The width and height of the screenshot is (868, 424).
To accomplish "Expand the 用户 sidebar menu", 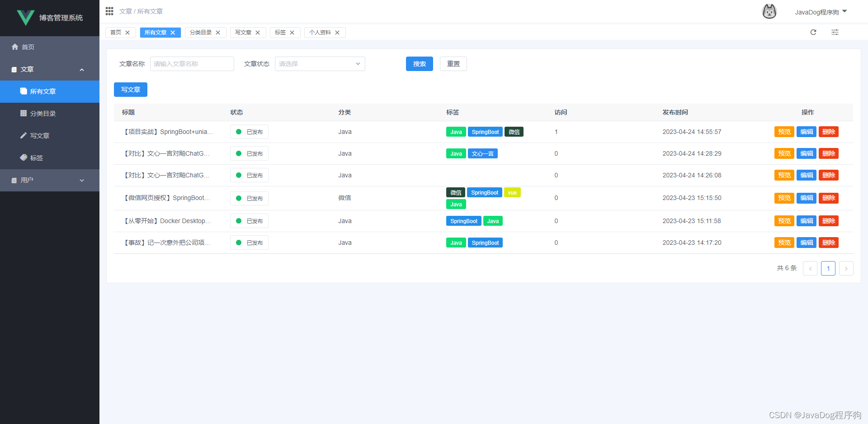I will coord(50,180).
